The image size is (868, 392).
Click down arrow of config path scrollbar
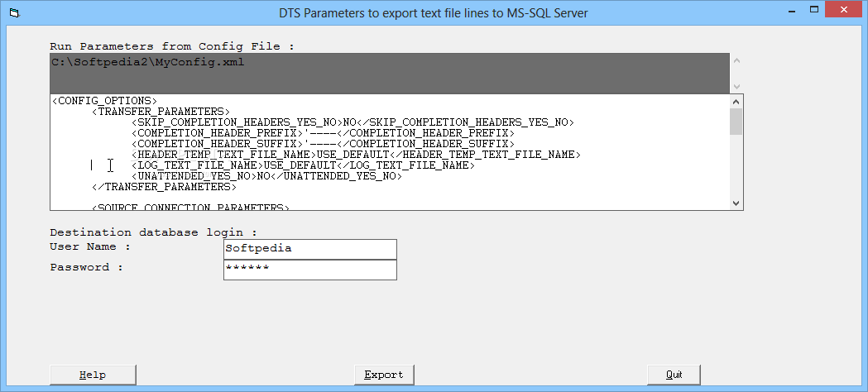[736, 86]
